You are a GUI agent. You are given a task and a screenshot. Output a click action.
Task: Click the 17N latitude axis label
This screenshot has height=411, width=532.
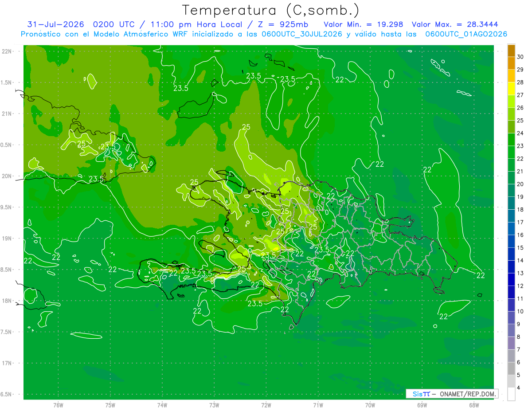pyautogui.click(x=7, y=364)
